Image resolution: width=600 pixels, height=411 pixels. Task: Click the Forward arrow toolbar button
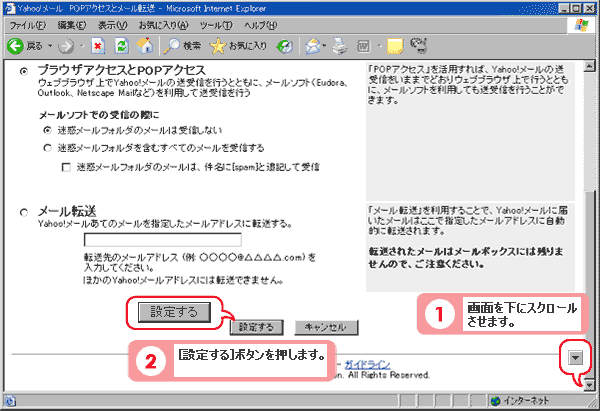pos(66,46)
